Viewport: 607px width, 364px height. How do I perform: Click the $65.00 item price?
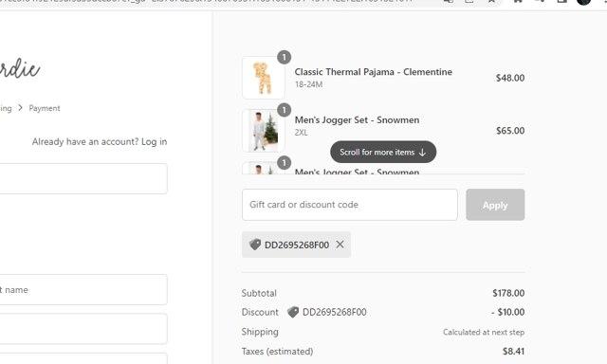(x=510, y=131)
